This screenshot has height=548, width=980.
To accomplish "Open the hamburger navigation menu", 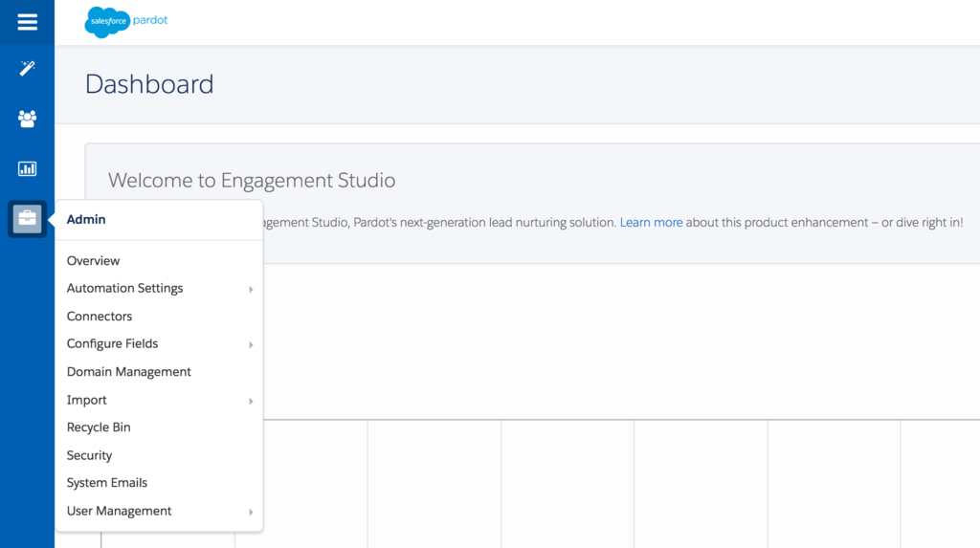I will [27, 23].
